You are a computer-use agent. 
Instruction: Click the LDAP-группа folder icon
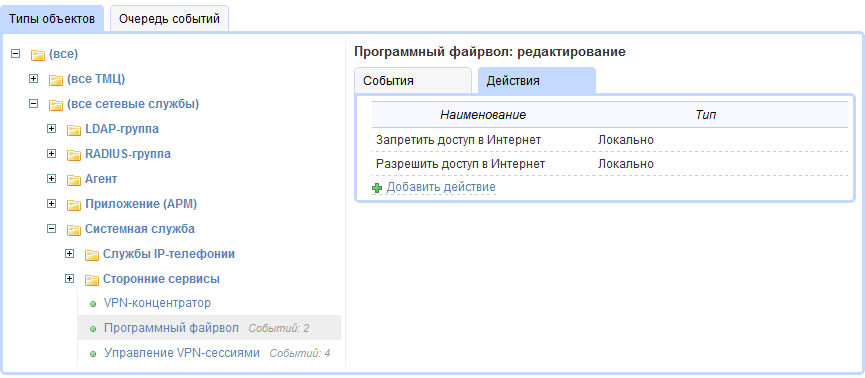click(74, 130)
